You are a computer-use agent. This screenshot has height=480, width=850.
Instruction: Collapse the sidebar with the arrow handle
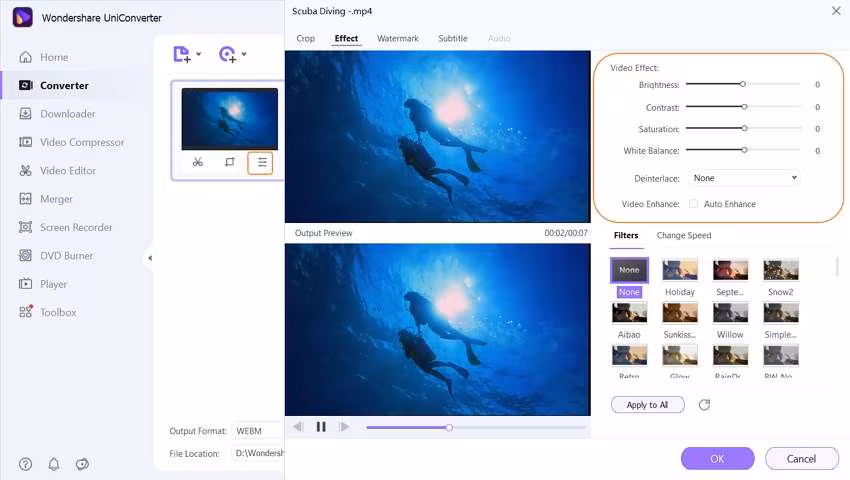tap(150, 258)
